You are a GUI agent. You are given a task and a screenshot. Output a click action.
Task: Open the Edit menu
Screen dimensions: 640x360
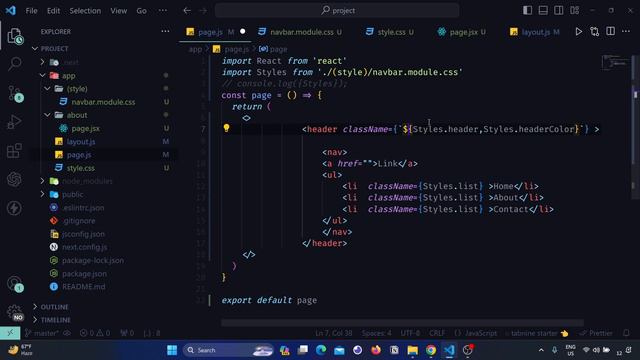coord(53,11)
